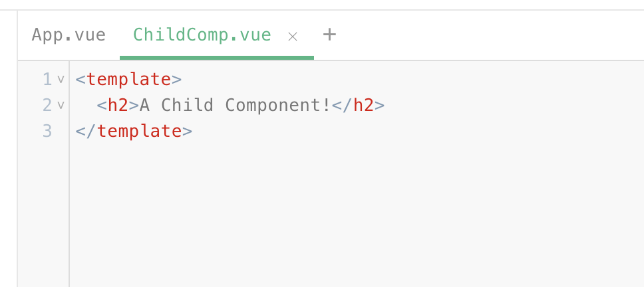Click the green underline beneath ChildComp.vue
This screenshot has width=644, height=287.
point(217,58)
